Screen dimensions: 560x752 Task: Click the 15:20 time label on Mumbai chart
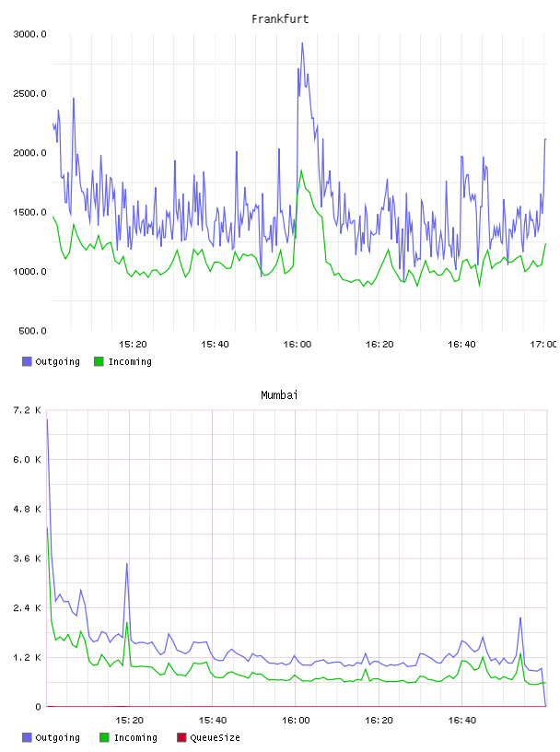tap(130, 721)
